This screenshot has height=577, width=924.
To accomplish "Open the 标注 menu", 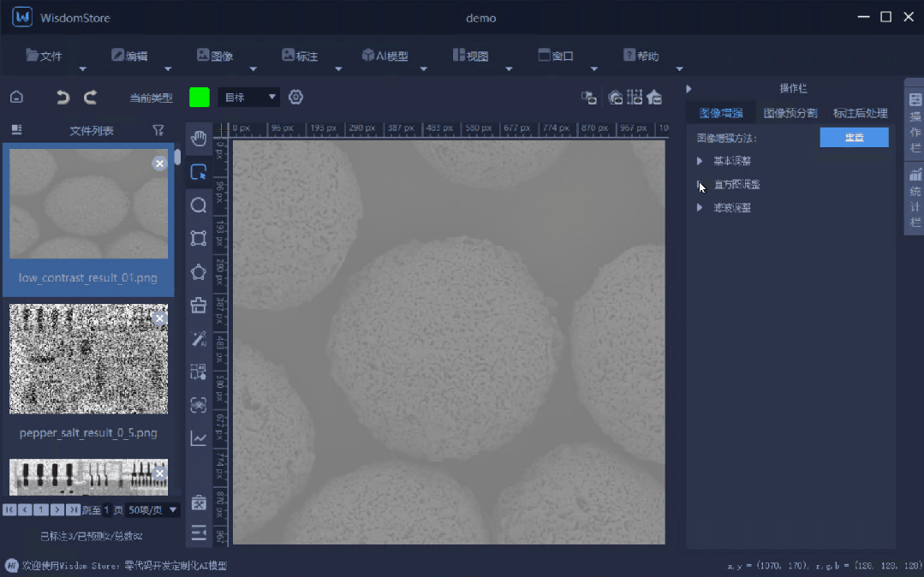I will pyautogui.click(x=300, y=56).
